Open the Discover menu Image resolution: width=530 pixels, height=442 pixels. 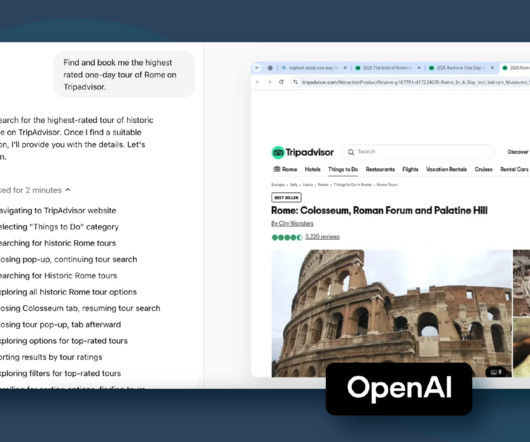(x=518, y=152)
